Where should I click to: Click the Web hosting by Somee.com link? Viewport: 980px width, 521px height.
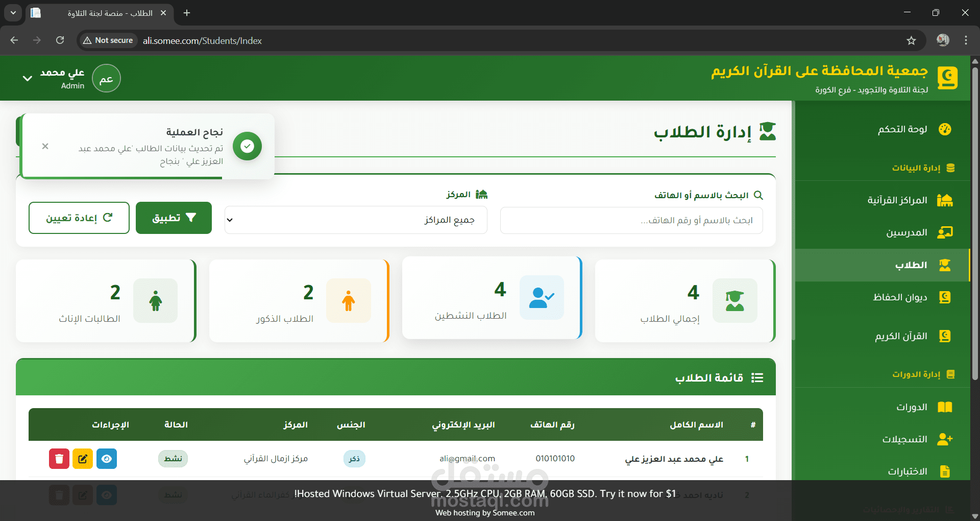[x=485, y=513]
